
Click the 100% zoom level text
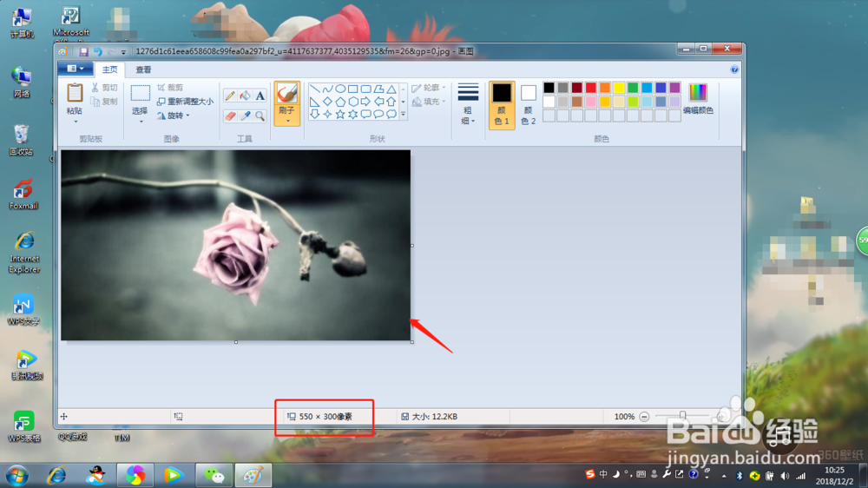(624, 417)
